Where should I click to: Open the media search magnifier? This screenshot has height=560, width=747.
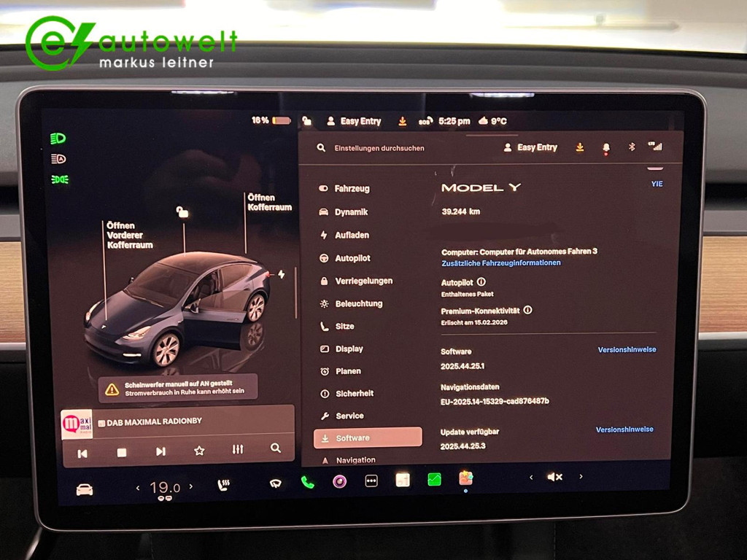(x=276, y=451)
